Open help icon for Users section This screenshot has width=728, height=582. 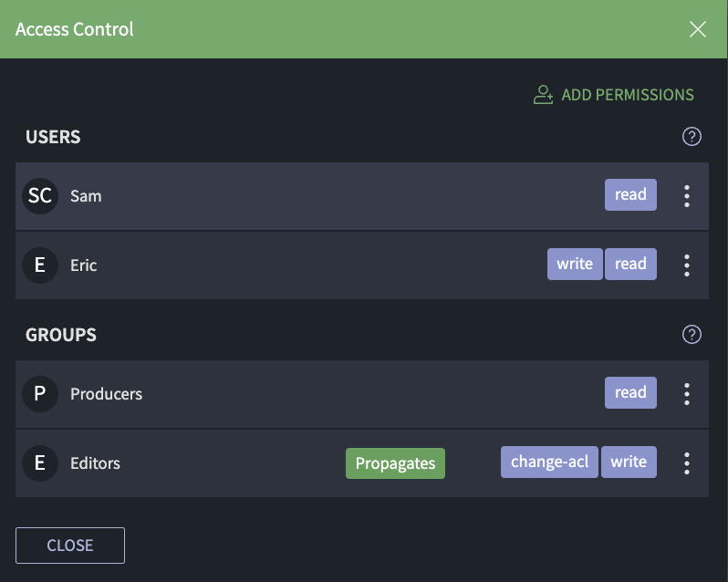coord(692,137)
